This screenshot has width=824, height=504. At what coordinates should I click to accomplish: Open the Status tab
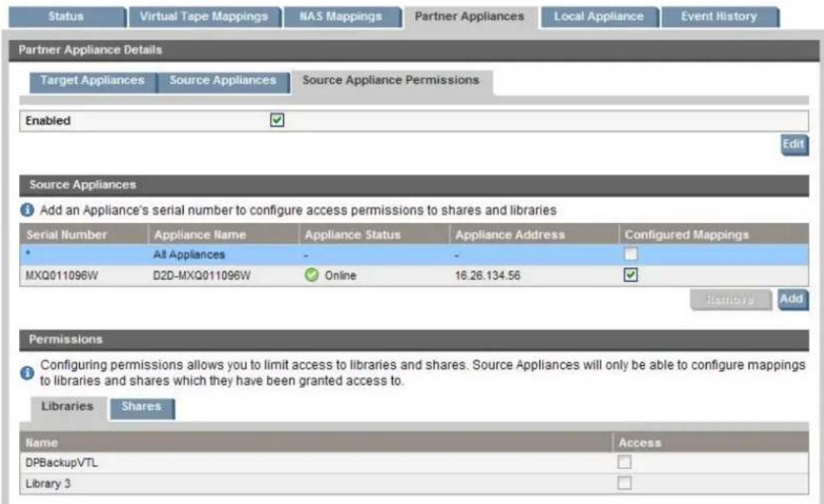[x=67, y=17]
